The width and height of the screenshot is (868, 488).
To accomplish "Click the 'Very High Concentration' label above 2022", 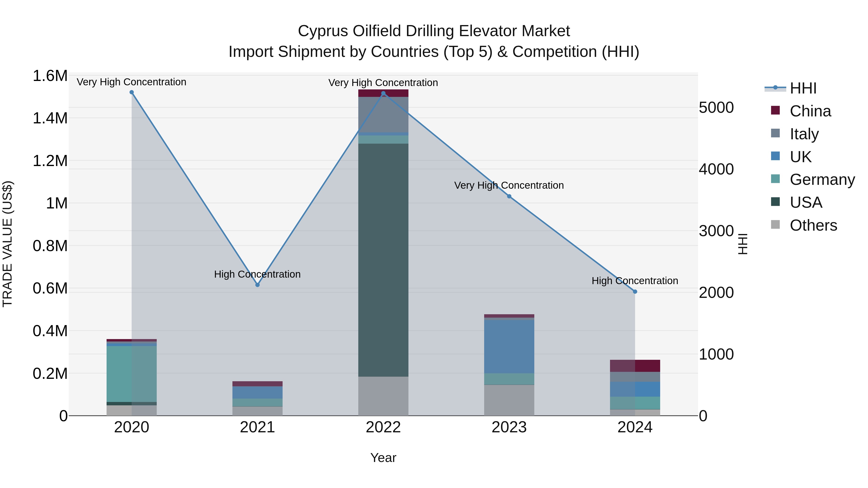I will 383,83.
